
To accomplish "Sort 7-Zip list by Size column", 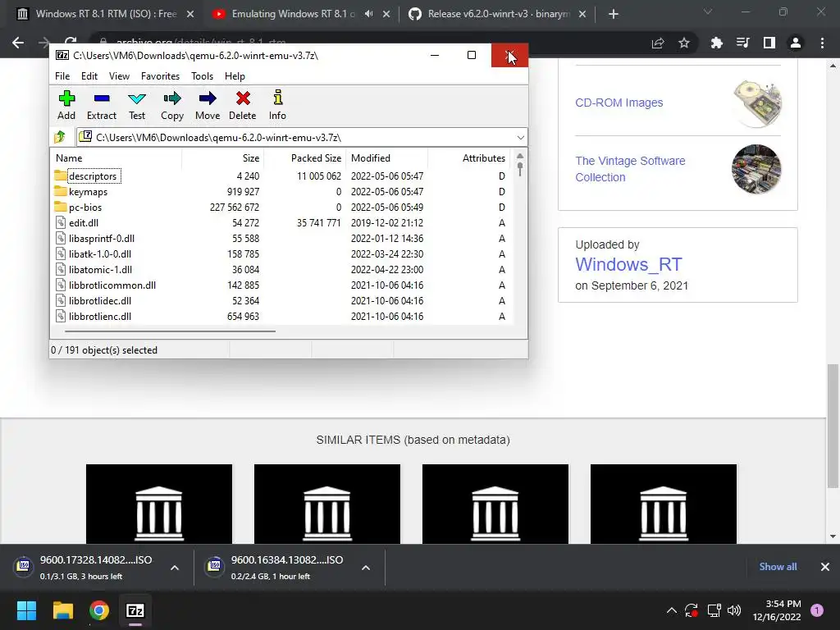I will click(222, 158).
